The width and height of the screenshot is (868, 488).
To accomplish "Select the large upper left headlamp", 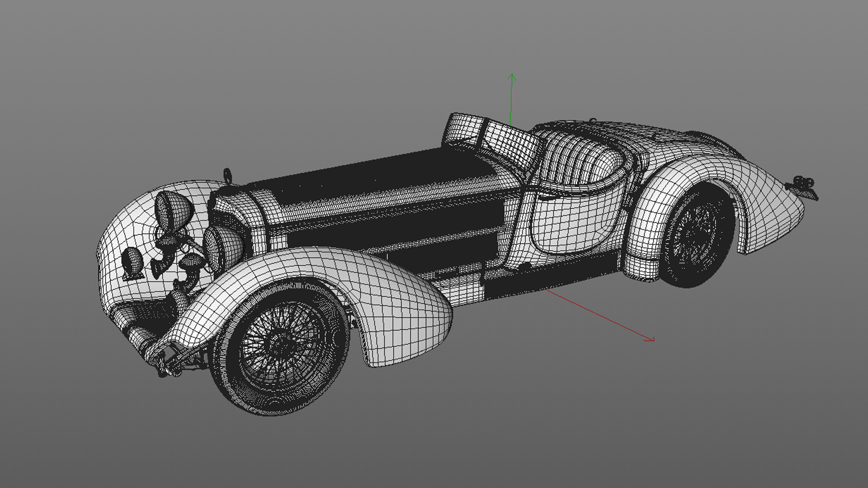I will click(173, 209).
